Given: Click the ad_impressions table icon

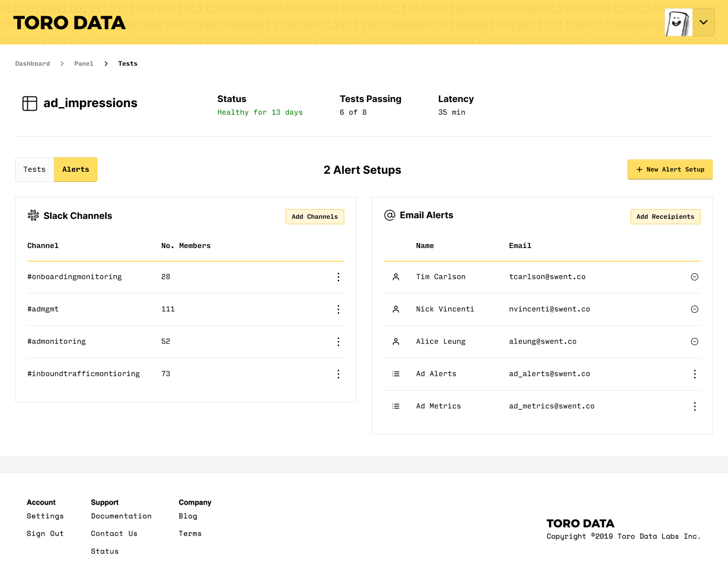Looking at the screenshot, I should (30, 104).
